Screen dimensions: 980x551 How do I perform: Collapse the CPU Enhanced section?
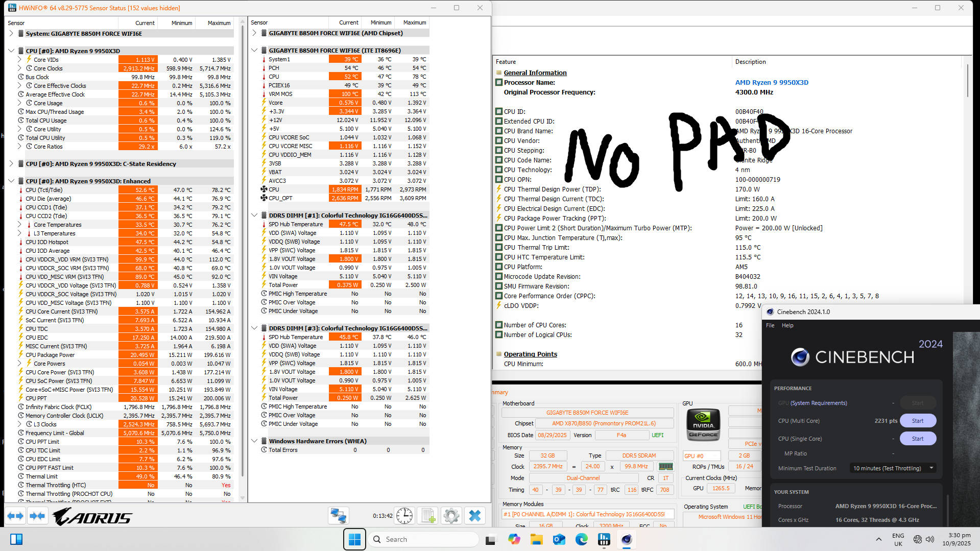(11, 181)
